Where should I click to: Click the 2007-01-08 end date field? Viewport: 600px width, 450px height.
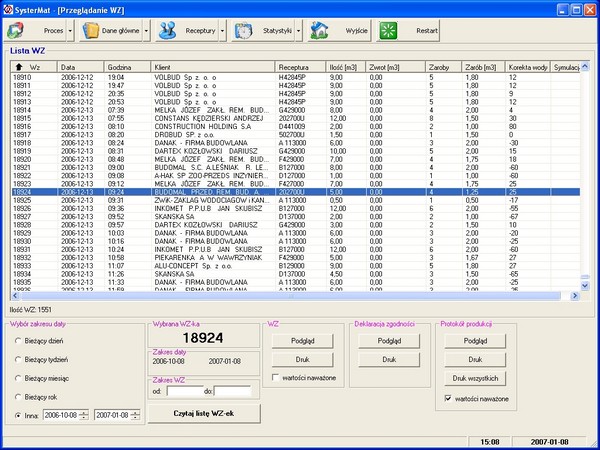pyautogui.click(x=112, y=415)
